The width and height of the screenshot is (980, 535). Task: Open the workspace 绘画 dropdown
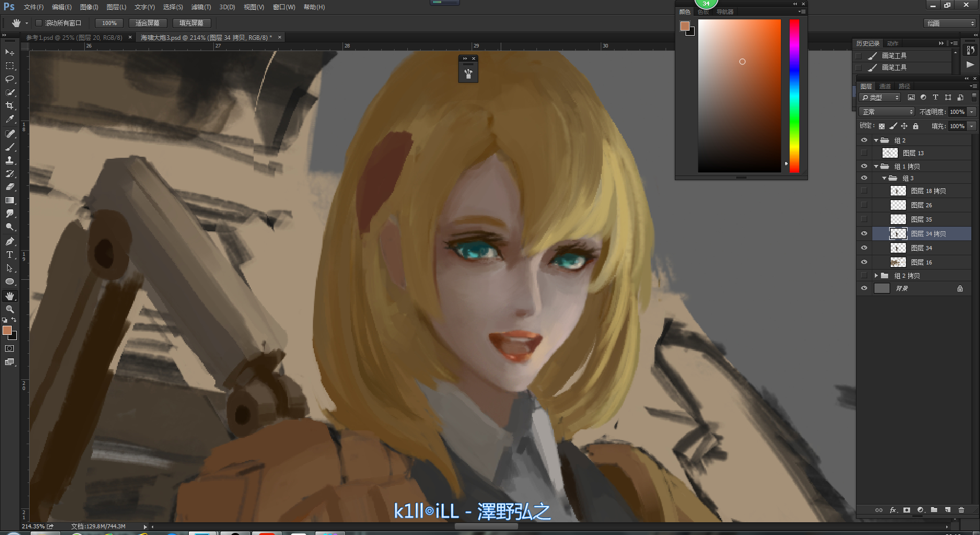tap(950, 23)
